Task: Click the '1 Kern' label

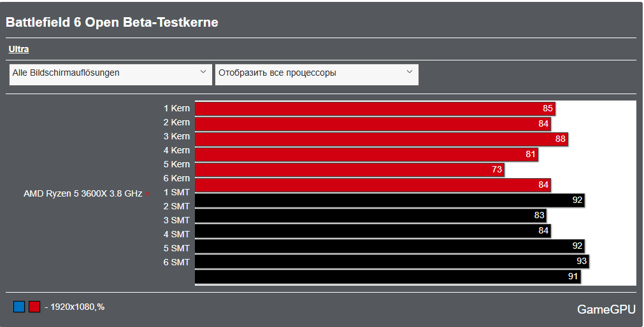Action: [176, 108]
